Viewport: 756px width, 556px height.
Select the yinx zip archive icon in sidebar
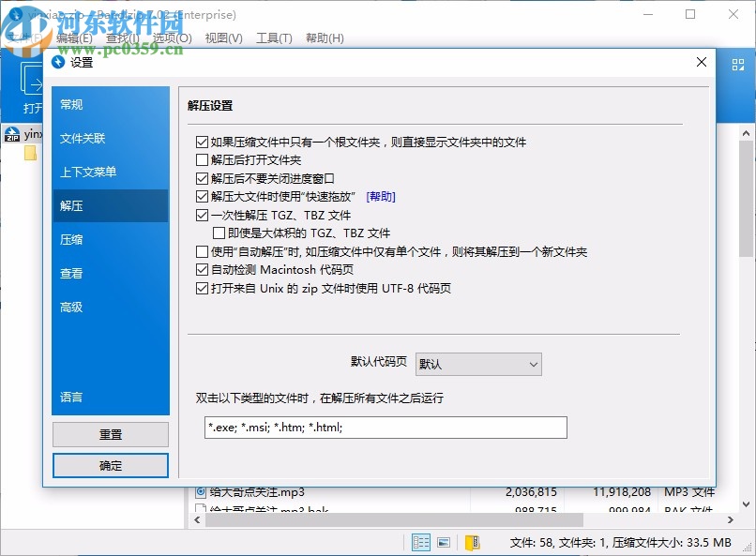pos(13,134)
